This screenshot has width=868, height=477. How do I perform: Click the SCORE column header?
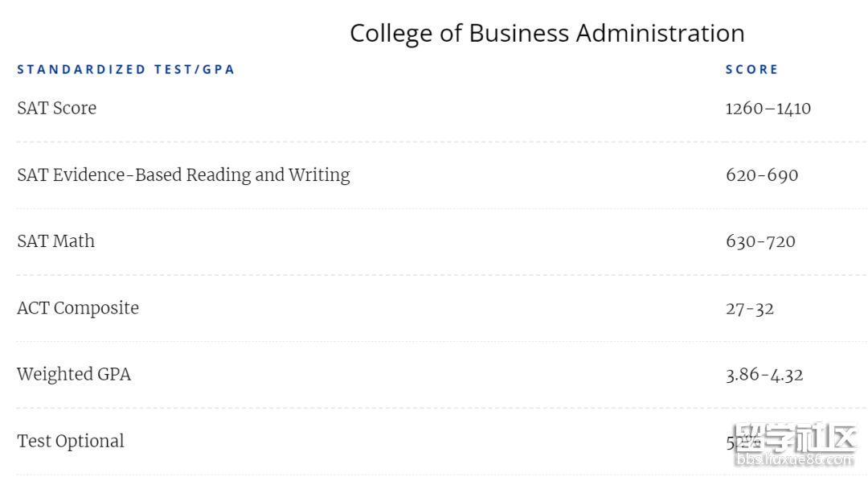(751, 70)
